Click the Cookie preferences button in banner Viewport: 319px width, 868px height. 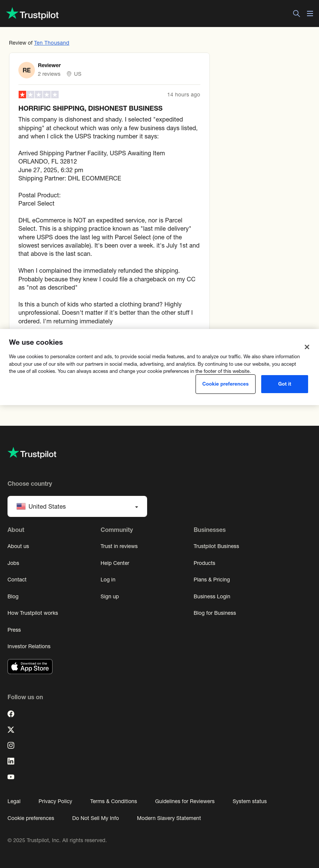coord(226,384)
